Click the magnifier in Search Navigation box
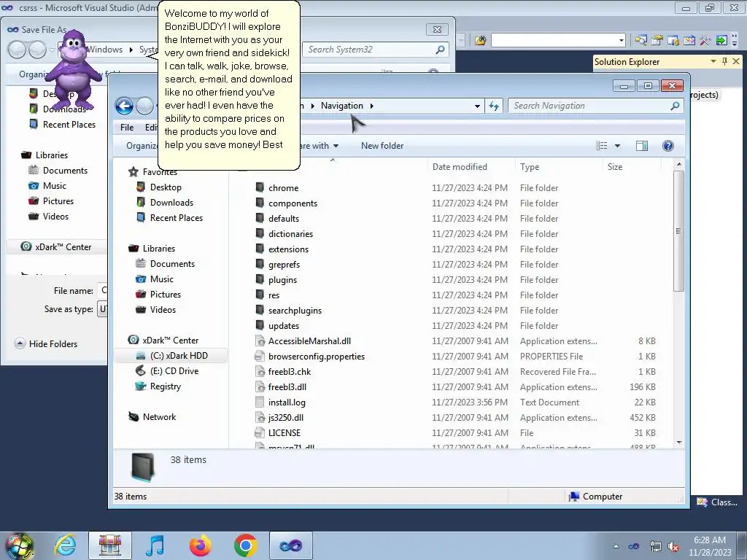 click(675, 106)
